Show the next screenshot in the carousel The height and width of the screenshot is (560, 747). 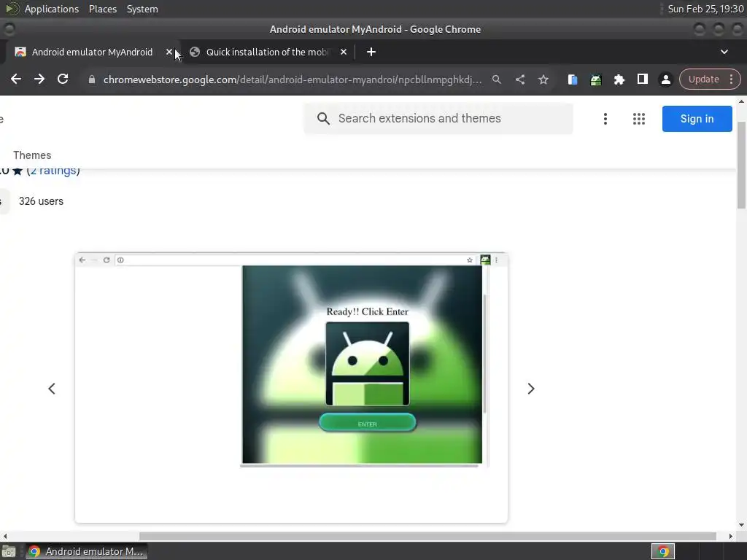pos(531,389)
